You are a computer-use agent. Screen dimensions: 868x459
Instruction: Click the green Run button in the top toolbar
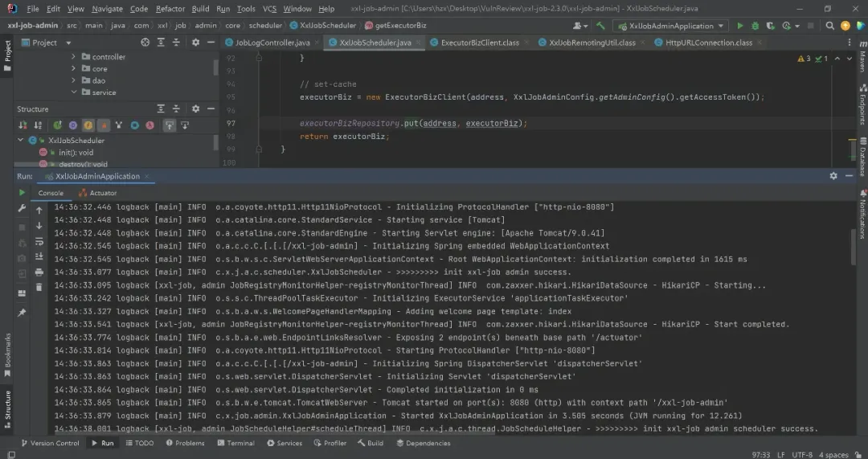click(x=739, y=26)
